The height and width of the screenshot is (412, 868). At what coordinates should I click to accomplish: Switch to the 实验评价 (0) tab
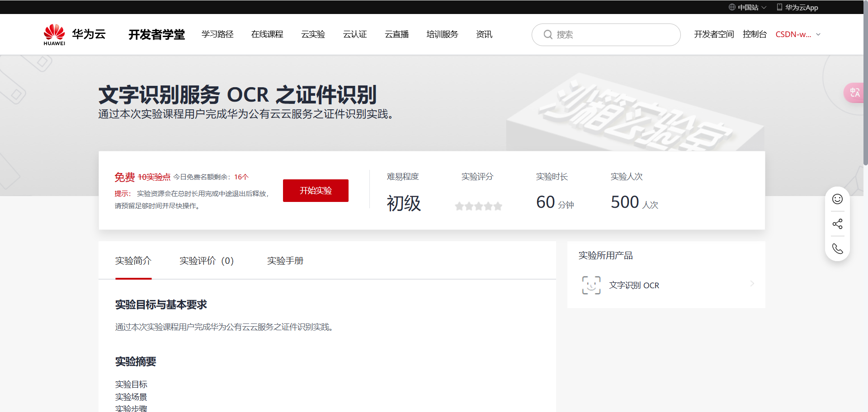click(x=207, y=261)
